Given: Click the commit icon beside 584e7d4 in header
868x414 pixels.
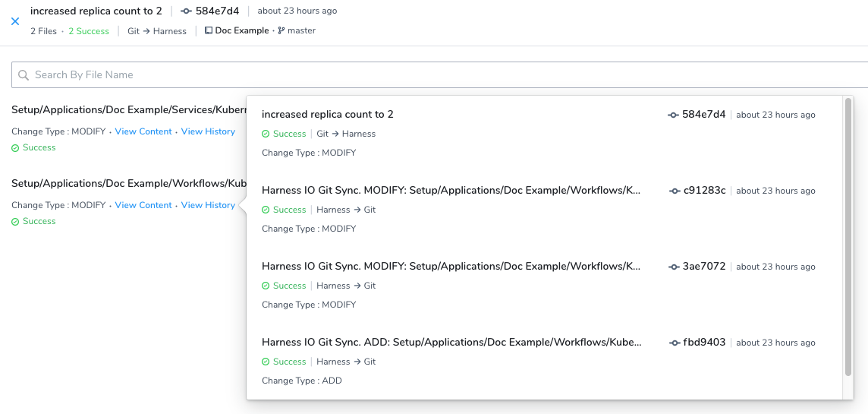Looking at the screenshot, I should (186, 11).
